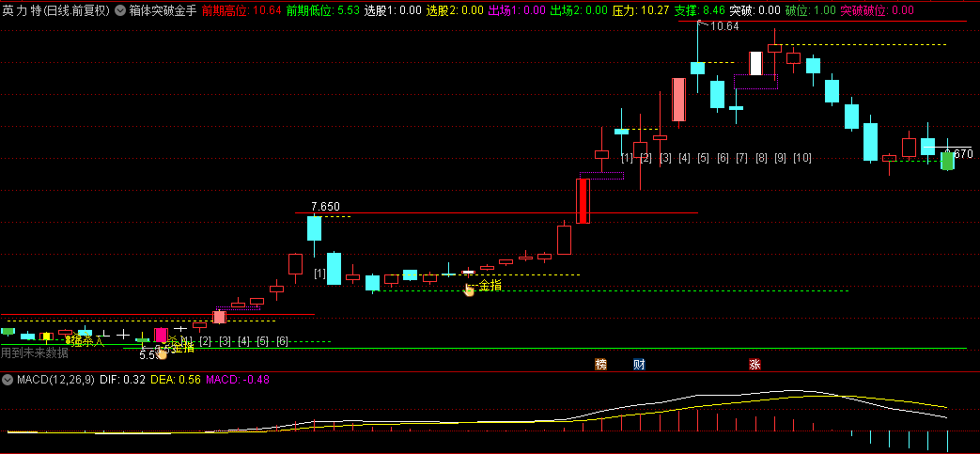Viewport: 980px width, 454px height.
Task: Click the 用到未来数据 warning text
Action: [35, 352]
